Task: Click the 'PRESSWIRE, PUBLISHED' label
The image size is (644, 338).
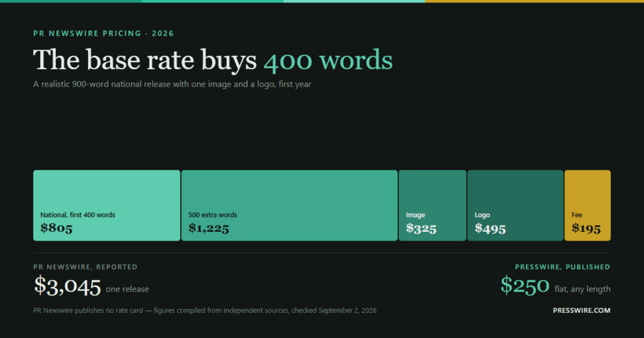Action: (x=563, y=267)
